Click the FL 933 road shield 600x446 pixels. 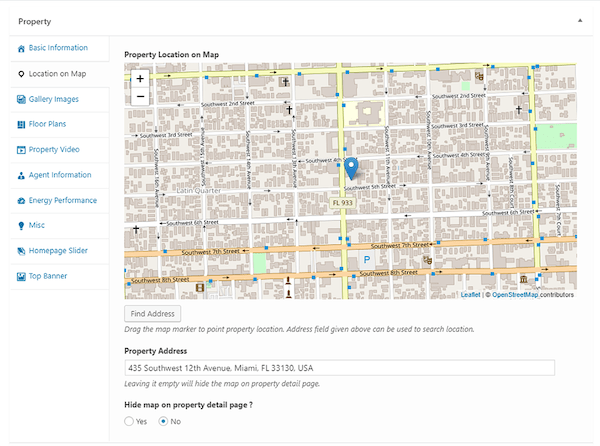[342, 203]
